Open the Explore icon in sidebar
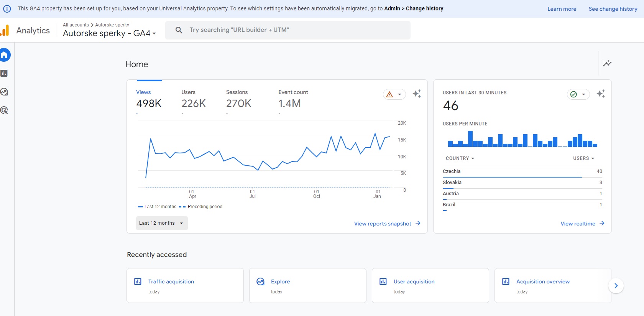The height and width of the screenshot is (316, 644). 4,92
